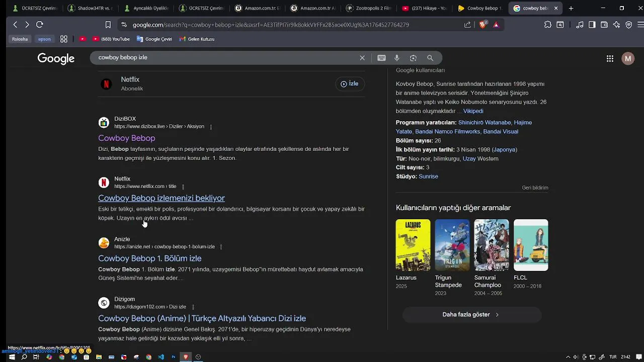Open more options for Anizle result

221,247
